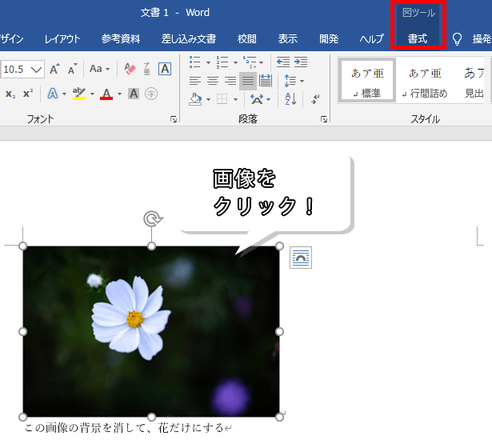Apply the 標準 style
492x448 pixels.
[x=367, y=80]
